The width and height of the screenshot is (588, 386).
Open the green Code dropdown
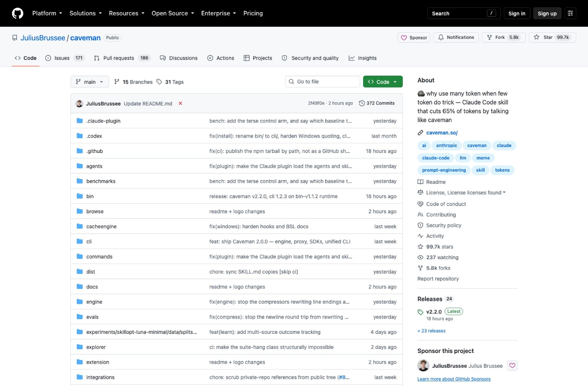(383, 81)
